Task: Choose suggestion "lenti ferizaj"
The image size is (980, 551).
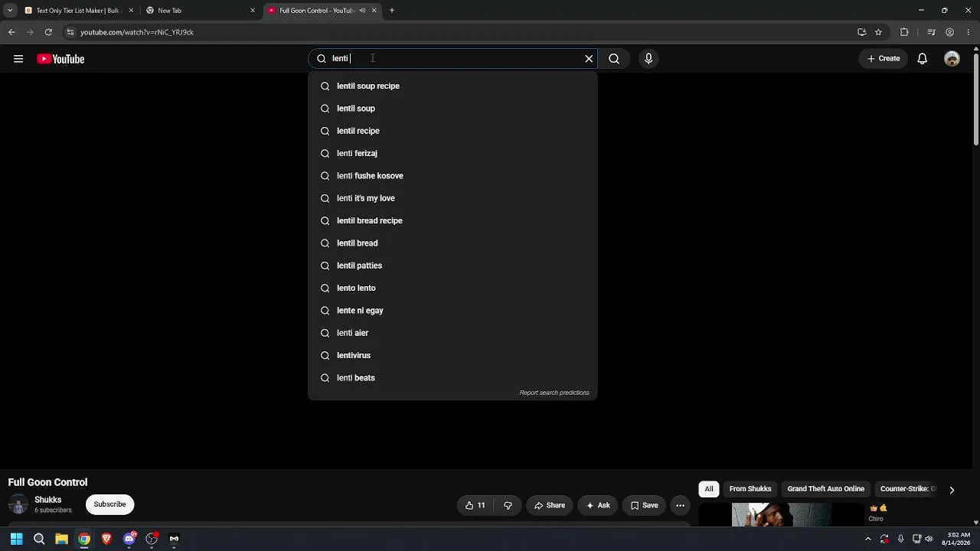Action: pyautogui.click(x=452, y=153)
